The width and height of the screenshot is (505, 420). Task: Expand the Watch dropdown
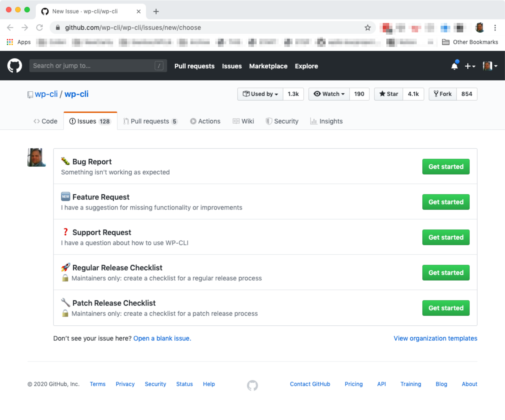click(329, 94)
